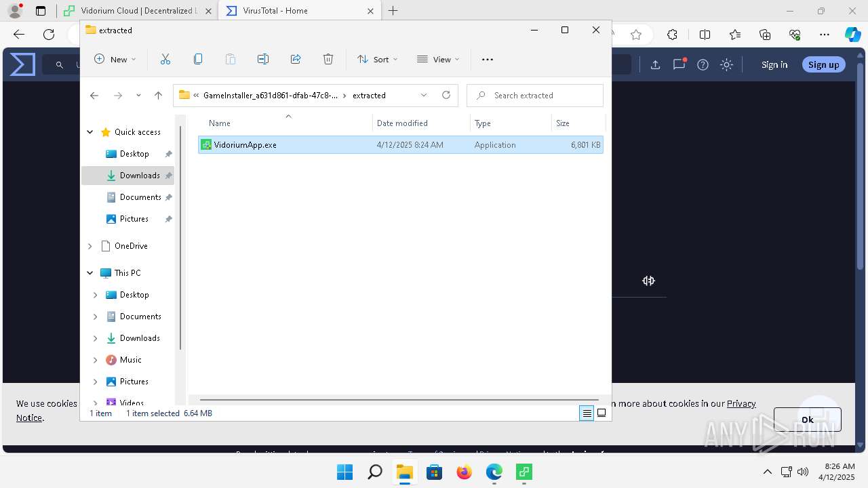Open the New dropdown in Explorer
868x488 pixels.
pos(115,60)
